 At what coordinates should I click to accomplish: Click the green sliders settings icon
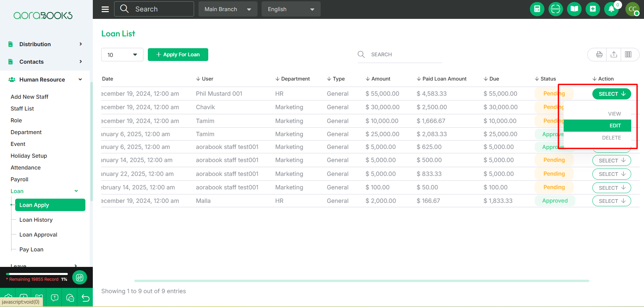tap(80, 277)
